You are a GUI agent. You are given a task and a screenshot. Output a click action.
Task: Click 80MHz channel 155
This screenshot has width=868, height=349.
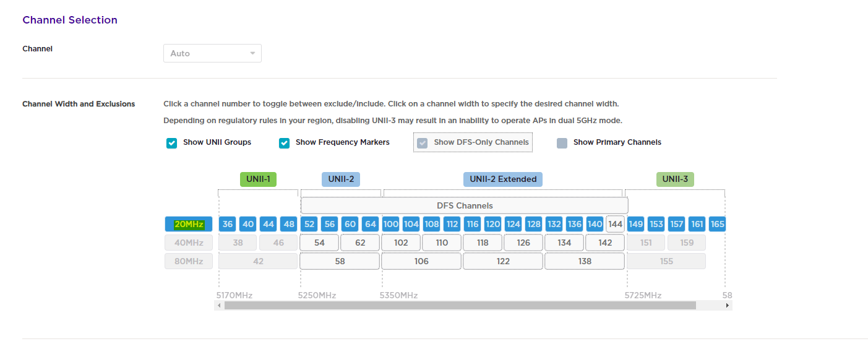tap(666, 261)
